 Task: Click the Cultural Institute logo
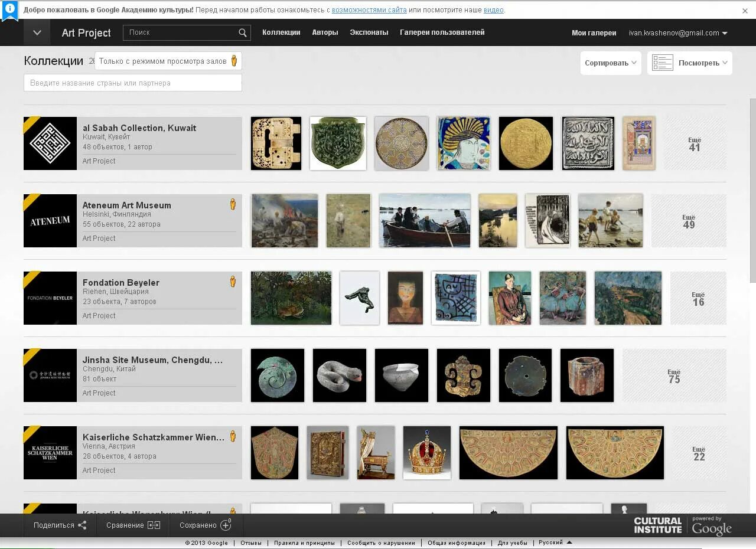(657, 525)
